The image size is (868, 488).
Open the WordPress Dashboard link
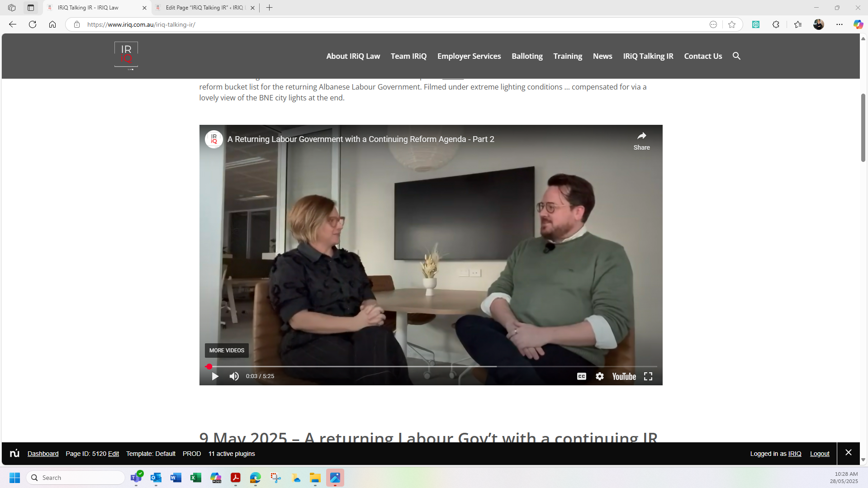[43, 453]
